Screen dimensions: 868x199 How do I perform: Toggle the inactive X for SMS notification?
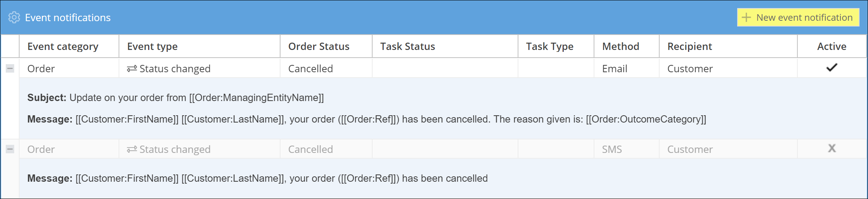click(832, 148)
